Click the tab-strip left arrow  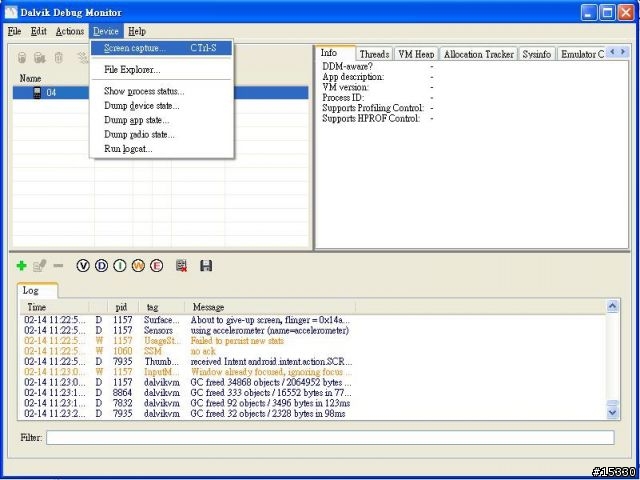point(612,51)
